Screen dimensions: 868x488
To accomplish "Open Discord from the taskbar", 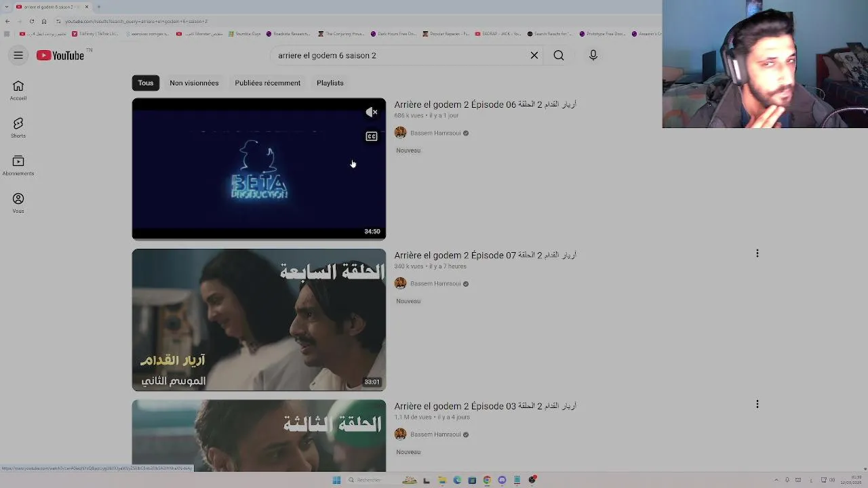I will 502,480.
